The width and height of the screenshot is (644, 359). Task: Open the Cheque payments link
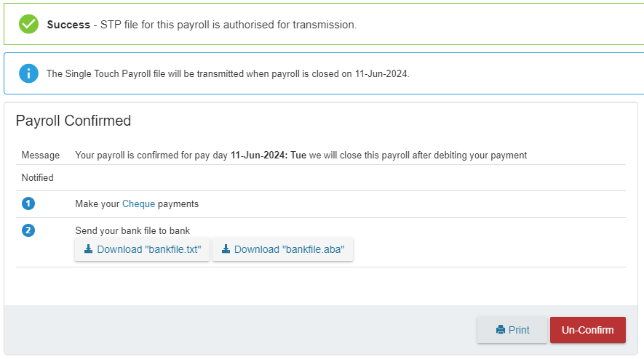point(138,204)
